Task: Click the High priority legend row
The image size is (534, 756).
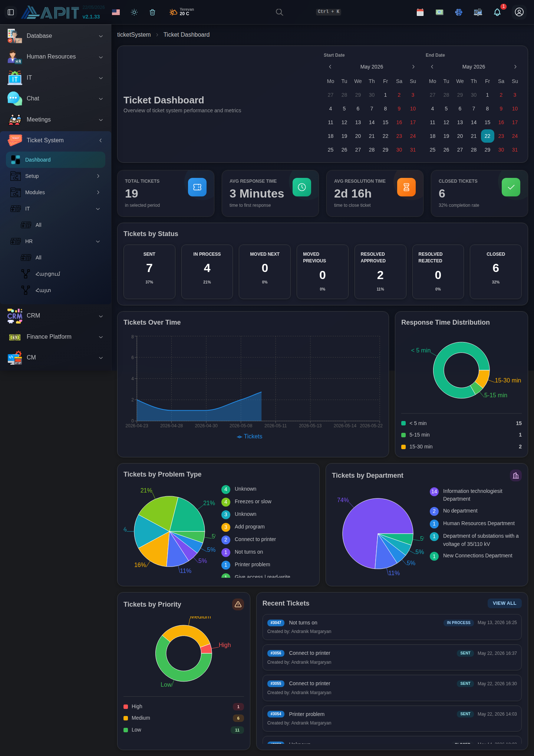Action: (184, 707)
